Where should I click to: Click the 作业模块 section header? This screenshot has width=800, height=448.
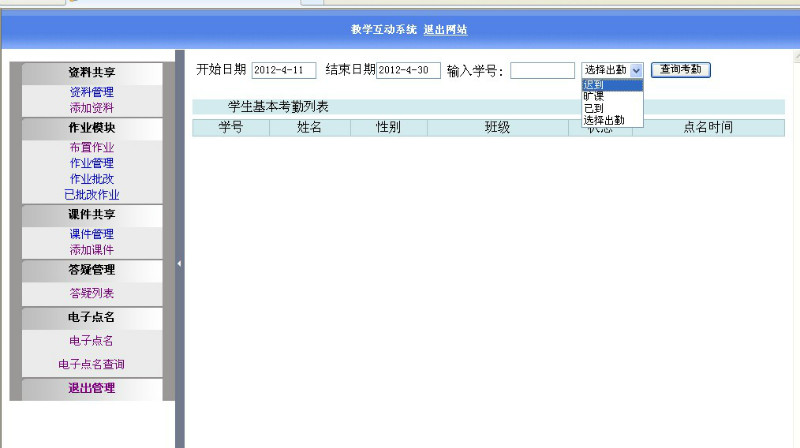(x=92, y=128)
